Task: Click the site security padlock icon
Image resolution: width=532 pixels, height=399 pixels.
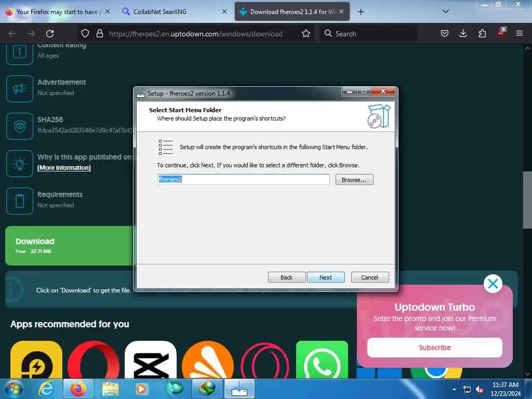Action: (x=99, y=33)
